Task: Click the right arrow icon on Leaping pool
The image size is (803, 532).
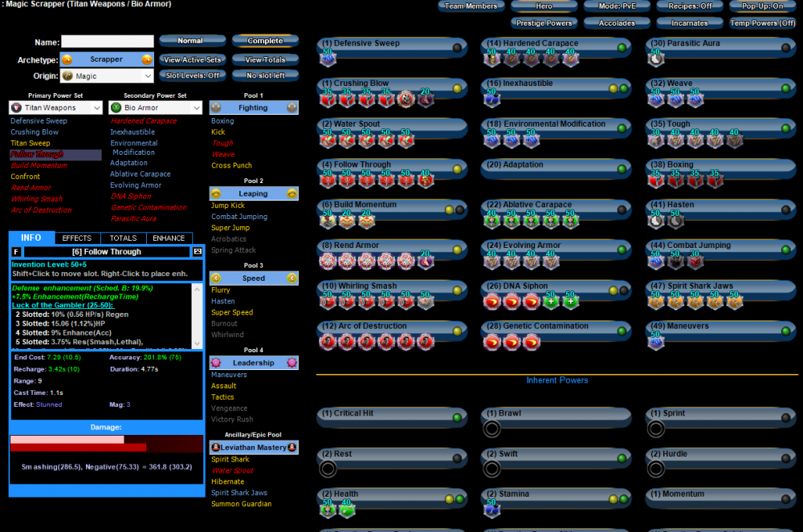Action: coord(292,193)
